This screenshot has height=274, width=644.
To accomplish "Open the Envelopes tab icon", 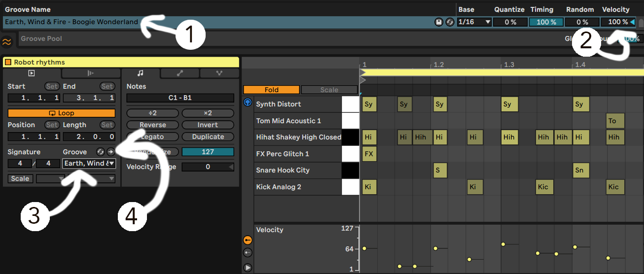I will [x=180, y=73].
